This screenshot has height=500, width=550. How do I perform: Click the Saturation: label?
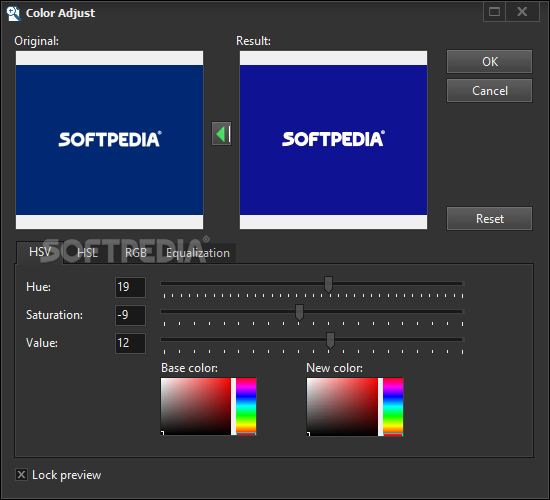point(54,315)
